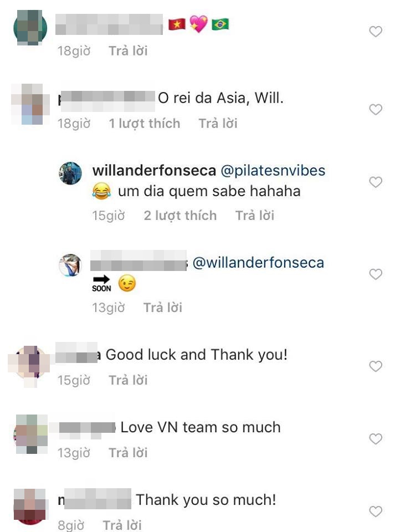This screenshot has width=405, height=532.
Task: Open the willanderfonseca profile picture
Action: pos(70,173)
